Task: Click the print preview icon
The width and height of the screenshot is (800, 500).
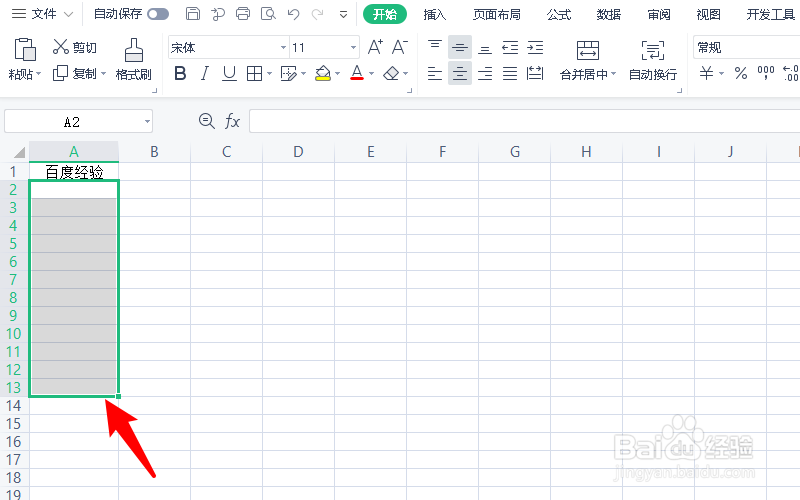Action: point(268,14)
